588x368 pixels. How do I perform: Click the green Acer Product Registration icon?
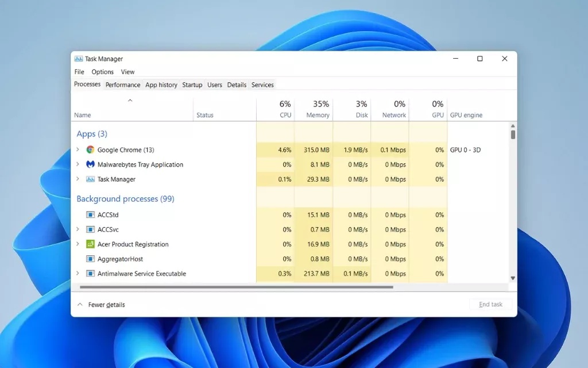click(90, 244)
